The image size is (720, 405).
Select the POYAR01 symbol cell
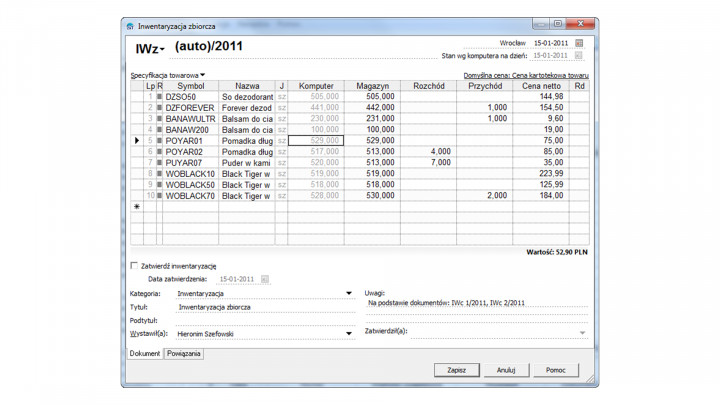point(191,141)
